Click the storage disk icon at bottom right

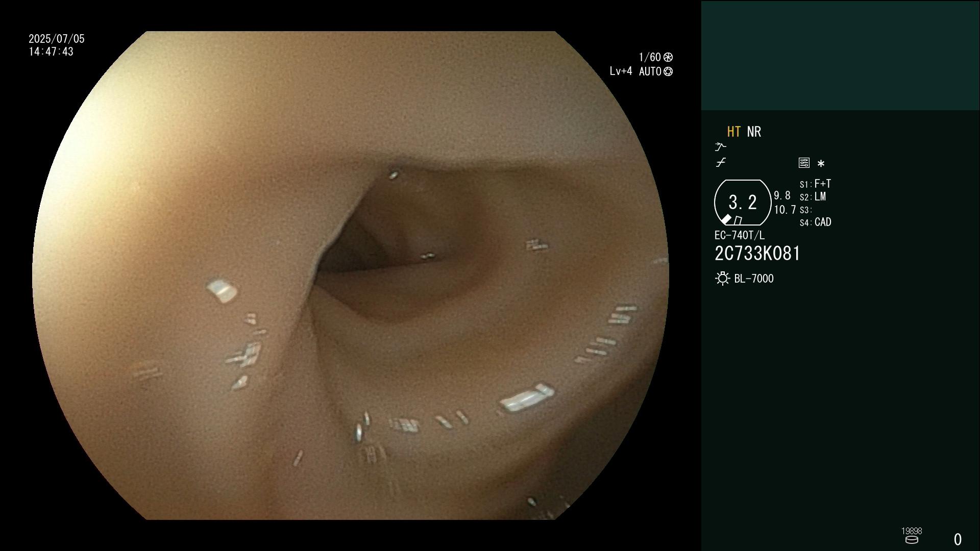(912, 540)
